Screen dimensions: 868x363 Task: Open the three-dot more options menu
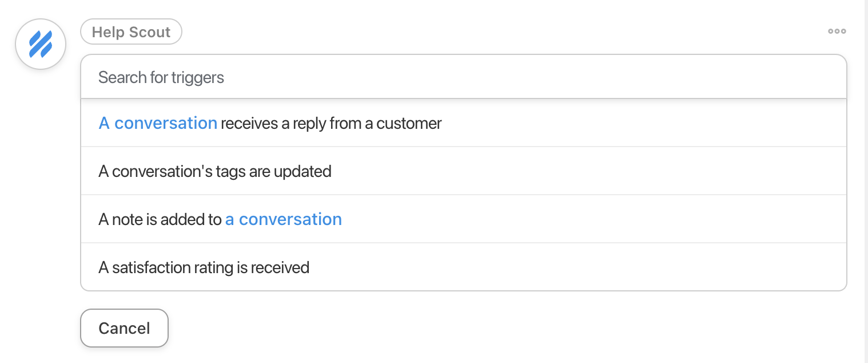(837, 31)
